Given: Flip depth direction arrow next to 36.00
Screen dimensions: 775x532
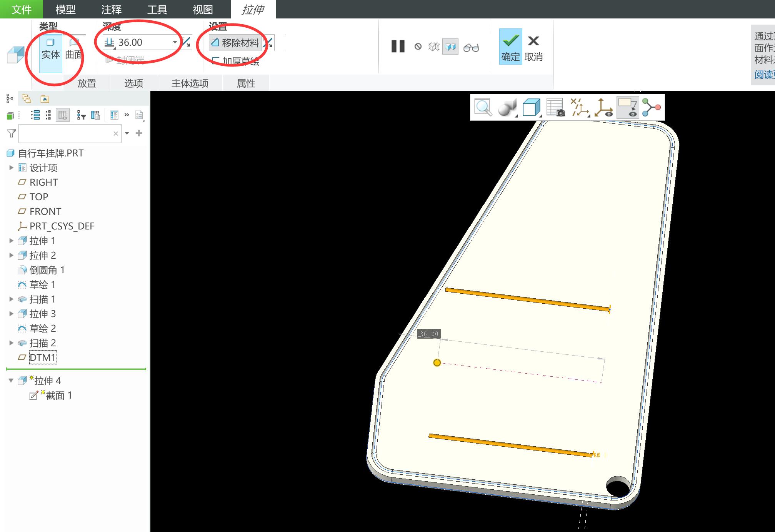Looking at the screenshot, I should pos(186,42).
